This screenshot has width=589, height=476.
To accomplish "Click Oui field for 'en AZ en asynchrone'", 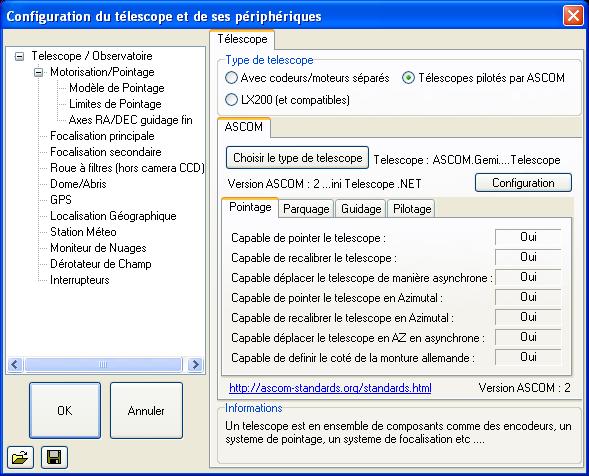I will [528, 337].
